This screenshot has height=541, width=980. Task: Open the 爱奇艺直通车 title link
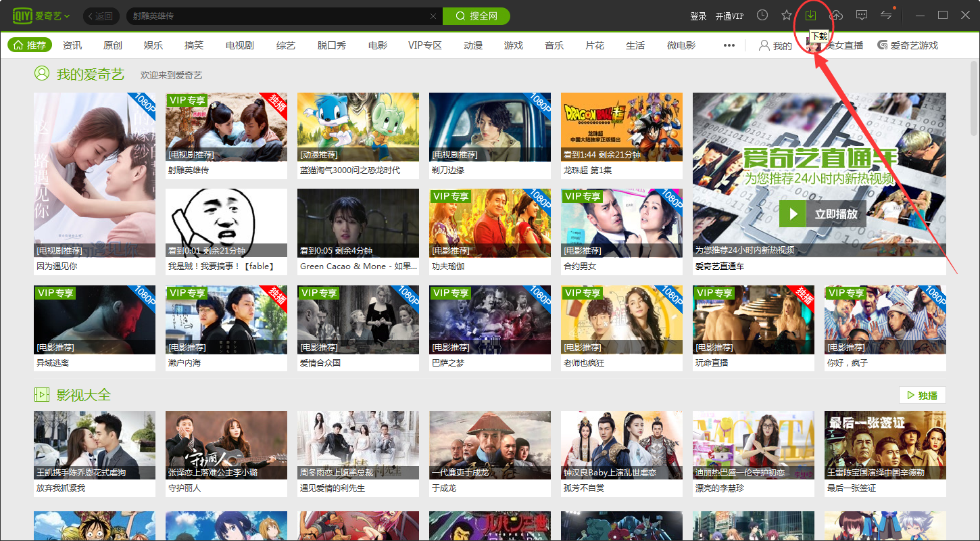720,266
